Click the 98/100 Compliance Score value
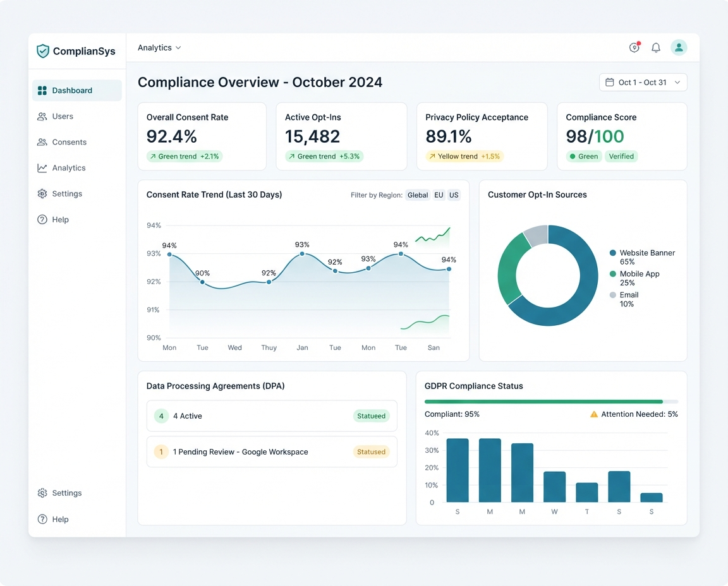728x586 pixels. [x=595, y=136]
